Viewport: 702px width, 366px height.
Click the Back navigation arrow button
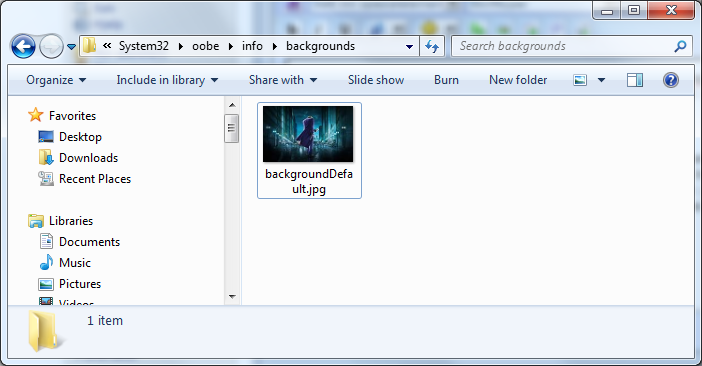(x=23, y=46)
